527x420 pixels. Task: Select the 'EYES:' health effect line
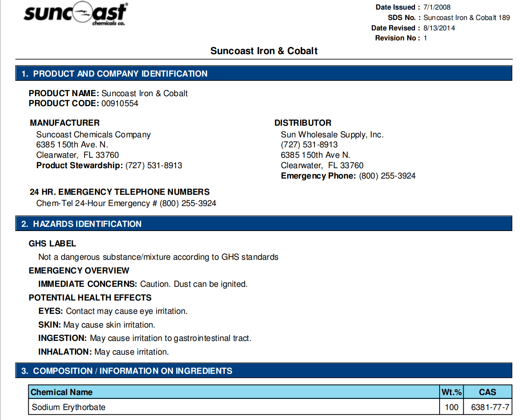click(113, 311)
